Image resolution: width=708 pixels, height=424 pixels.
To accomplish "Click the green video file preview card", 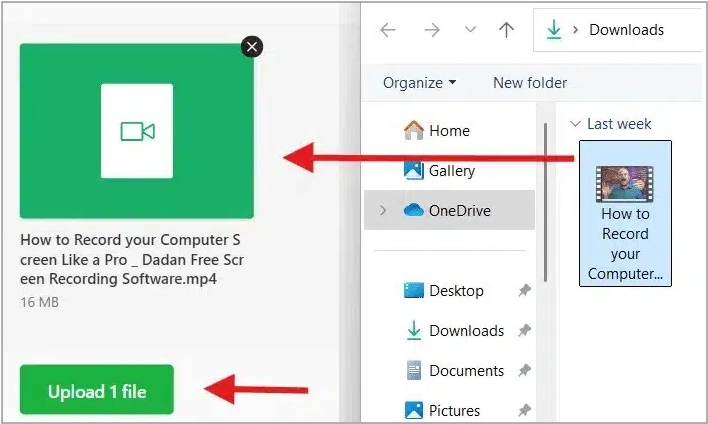I will click(137, 131).
